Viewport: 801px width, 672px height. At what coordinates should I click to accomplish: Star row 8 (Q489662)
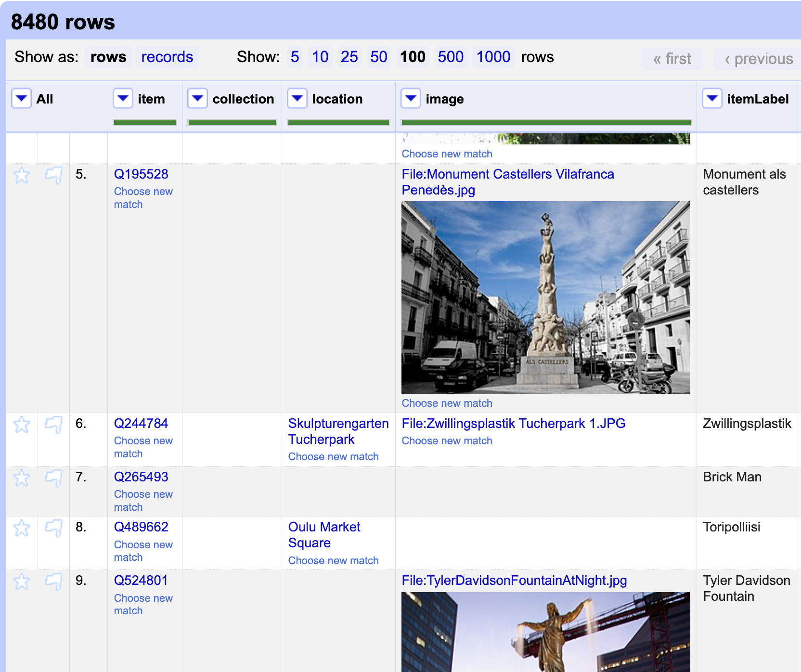22,528
